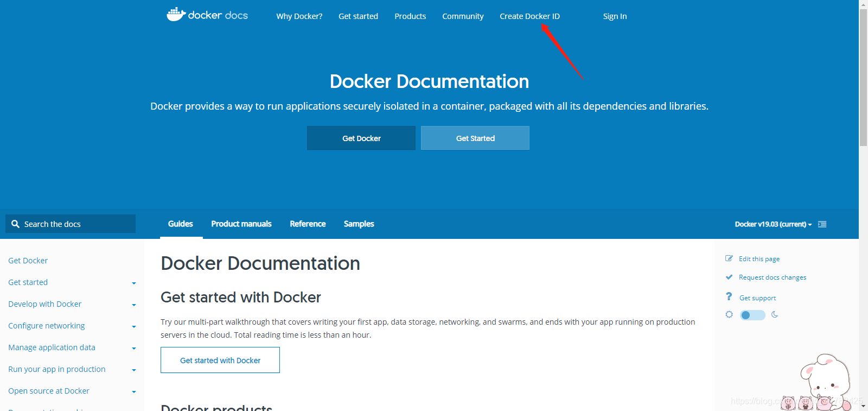Click the Sign In link
Viewport: 868px width, 411px height.
pos(615,16)
